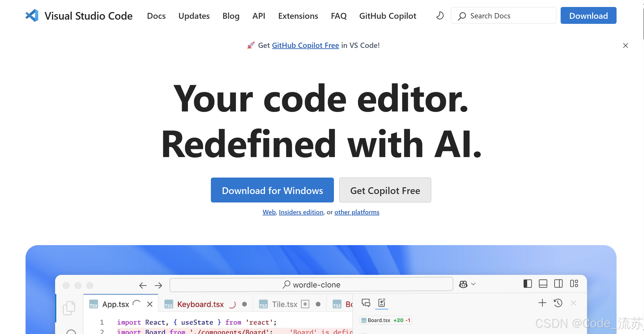Toggle the primary sidebar layout icon

click(527, 284)
